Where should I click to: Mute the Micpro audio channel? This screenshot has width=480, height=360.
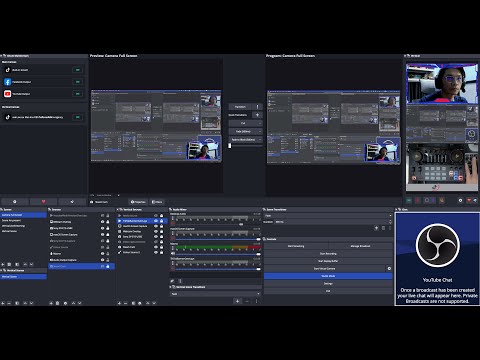coord(173,254)
